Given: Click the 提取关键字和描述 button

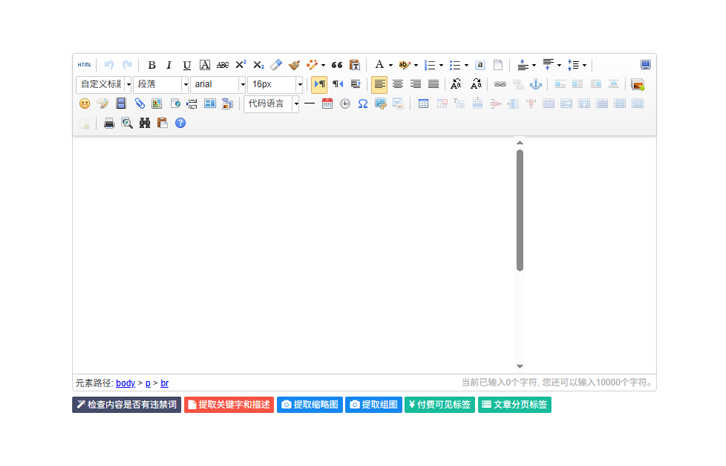Looking at the screenshot, I should (229, 405).
